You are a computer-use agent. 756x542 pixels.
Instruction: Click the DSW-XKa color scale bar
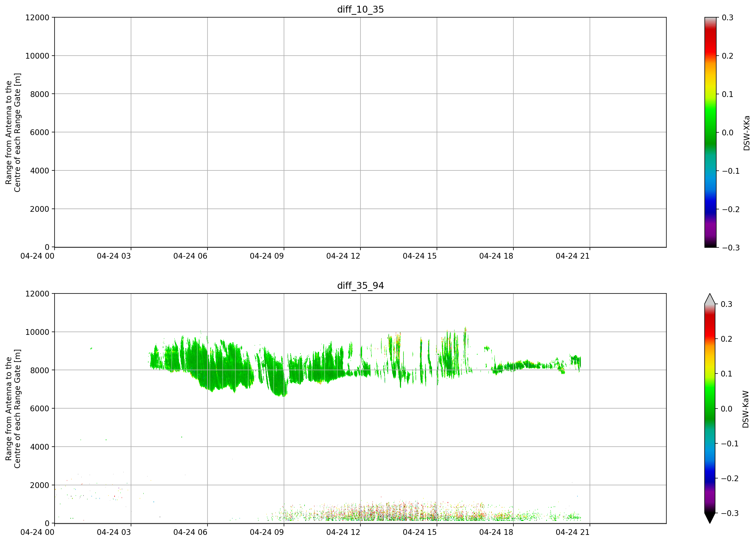point(710,132)
